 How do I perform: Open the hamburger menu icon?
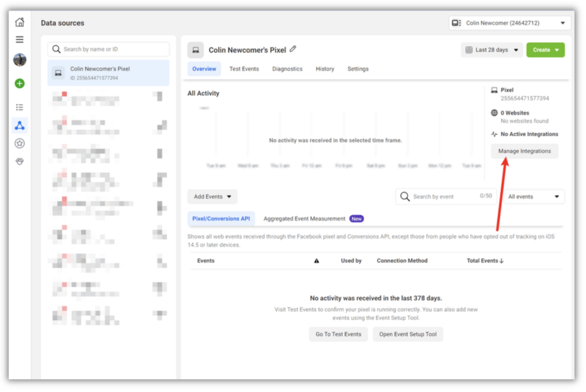point(19,39)
